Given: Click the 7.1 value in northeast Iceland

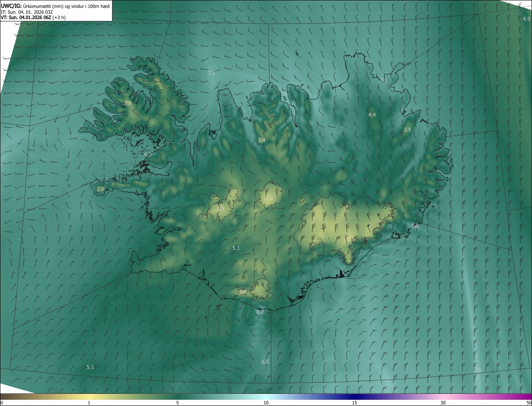Looking at the screenshot, I should [x=384, y=80].
